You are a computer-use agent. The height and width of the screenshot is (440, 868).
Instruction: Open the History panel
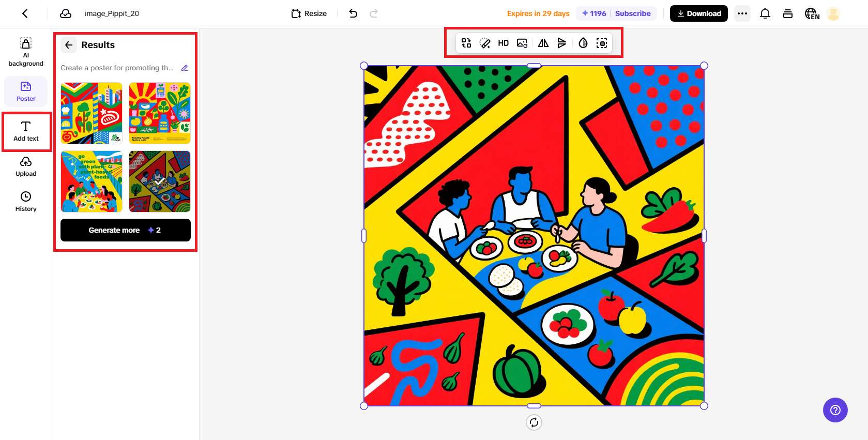pos(26,201)
